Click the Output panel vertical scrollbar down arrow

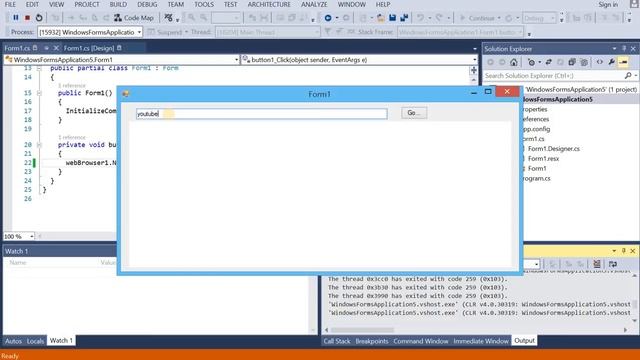coord(634,321)
